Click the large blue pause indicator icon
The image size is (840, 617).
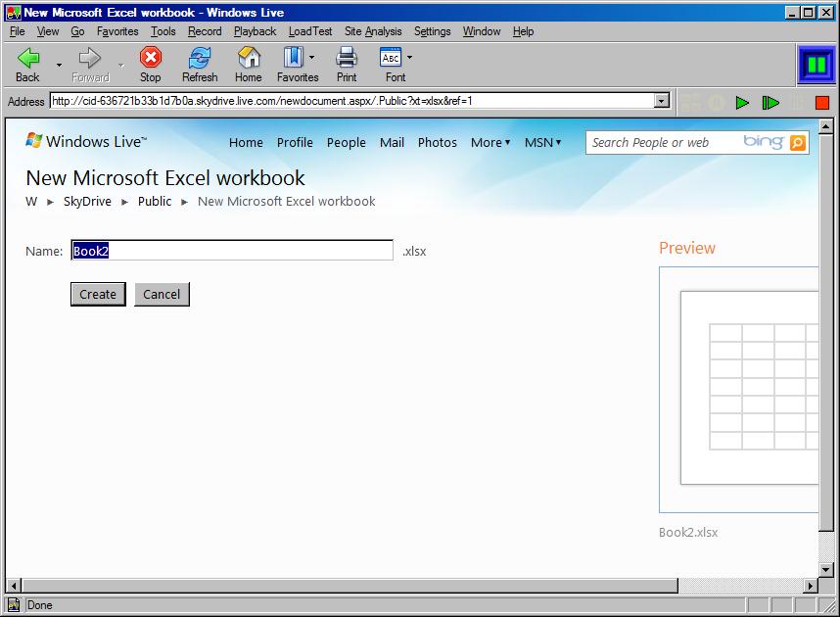[x=817, y=66]
